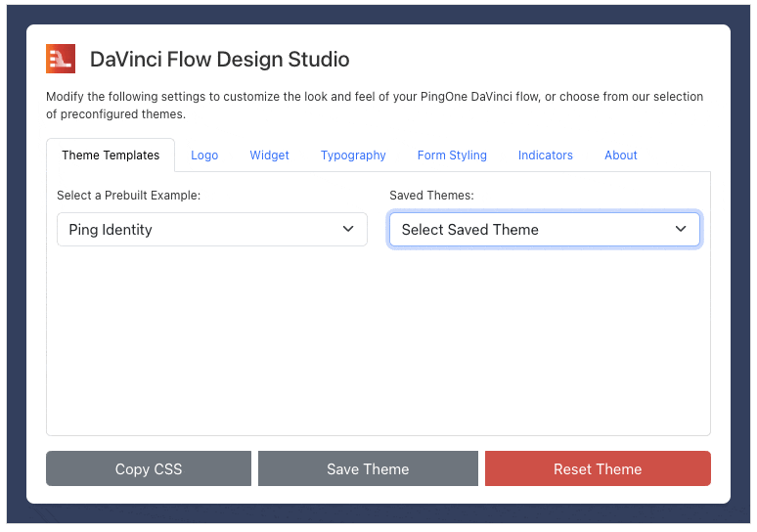Expand the Select Saved Theme dropdown
This screenshot has height=532, width=757.
(x=545, y=229)
